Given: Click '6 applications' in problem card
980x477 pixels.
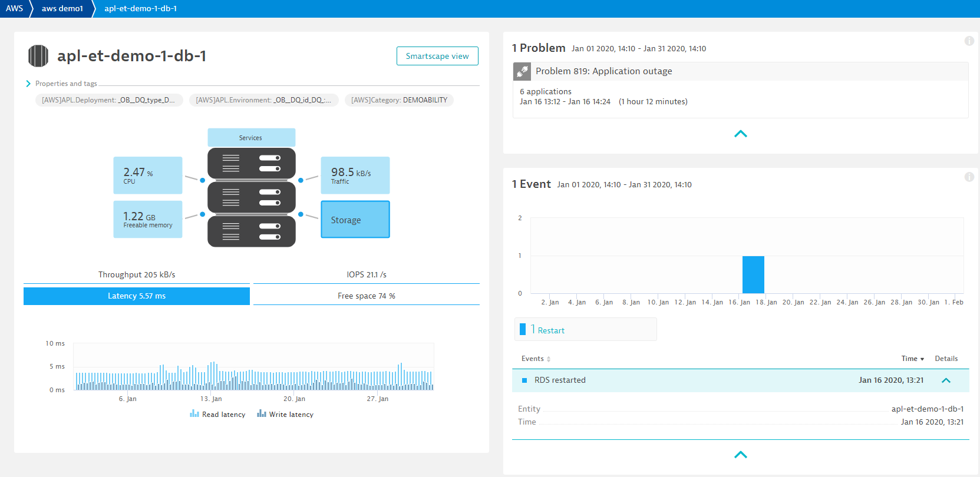Looking at the screenshot, I should click(x=546, y=91).
